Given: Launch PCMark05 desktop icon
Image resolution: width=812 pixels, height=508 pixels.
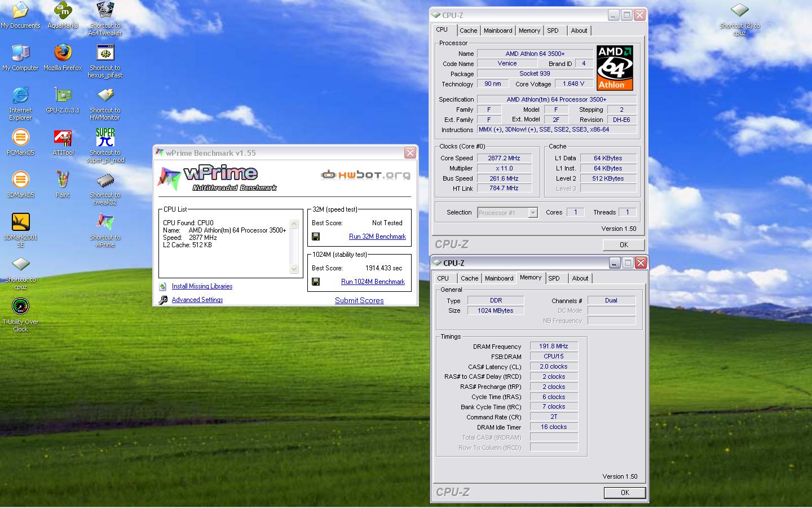Looking at the screenshot, I should (x=20, y=142).
